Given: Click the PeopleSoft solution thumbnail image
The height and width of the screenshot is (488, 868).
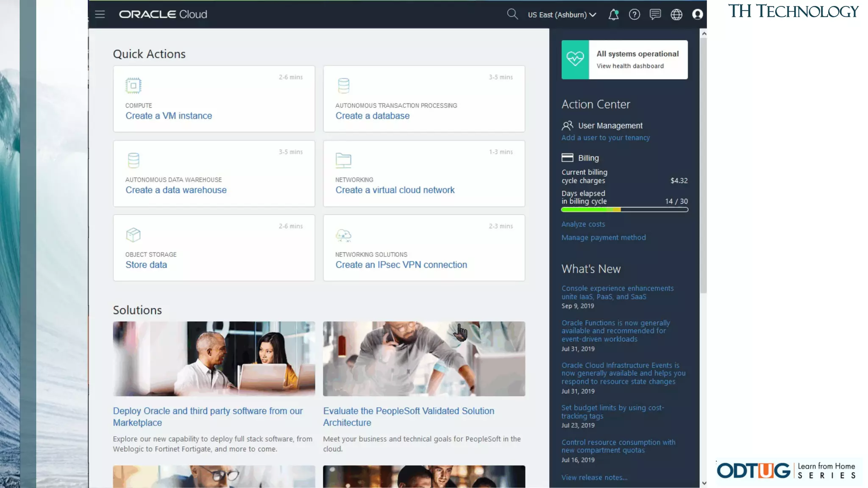Looking at the screenshot, I should [424, 359].
